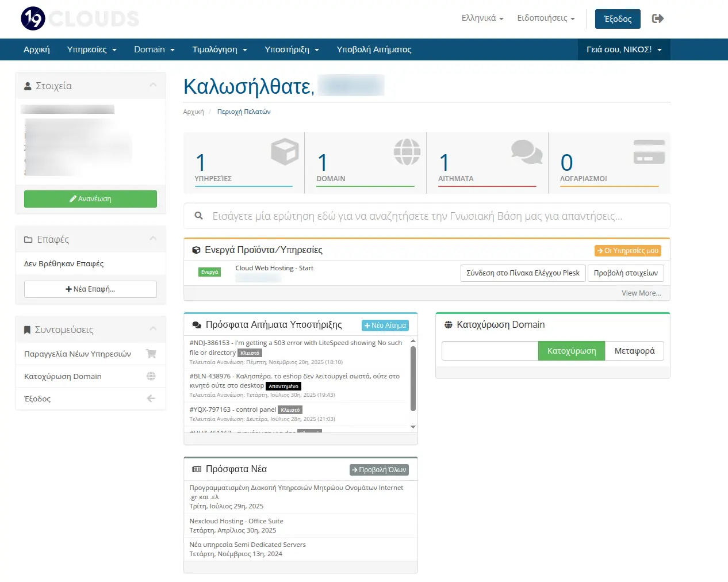Image resolution: width=728 pixels, height=582 pixels.
Task: Collapse the Στοιχεία panel
Action: [153, 85]
